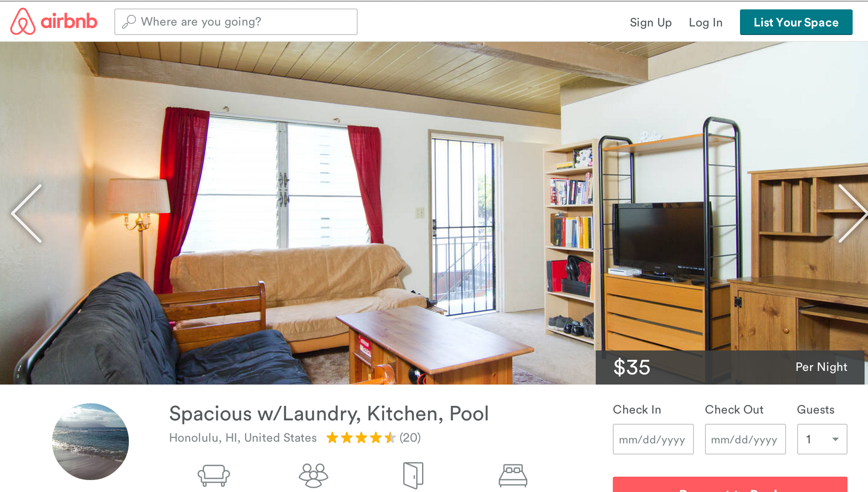Show the next photo with right arrow
Screen dimensions: 868x492
click(852, 213)
